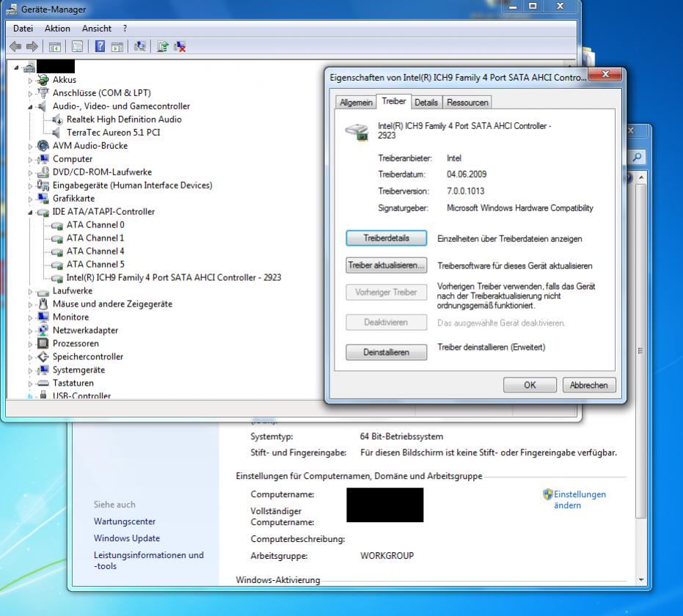Open the Ansicht menu
The height and width of the screenshot is (616, 683).
(97, 29)
